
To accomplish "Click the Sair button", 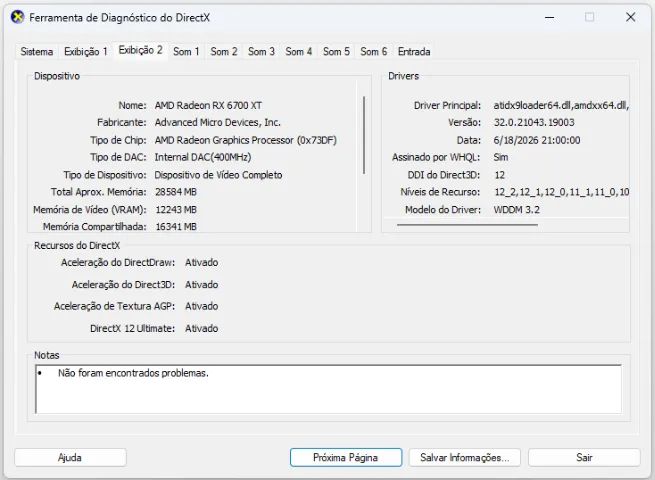I will pyautogui.click(x=584, y=457).
